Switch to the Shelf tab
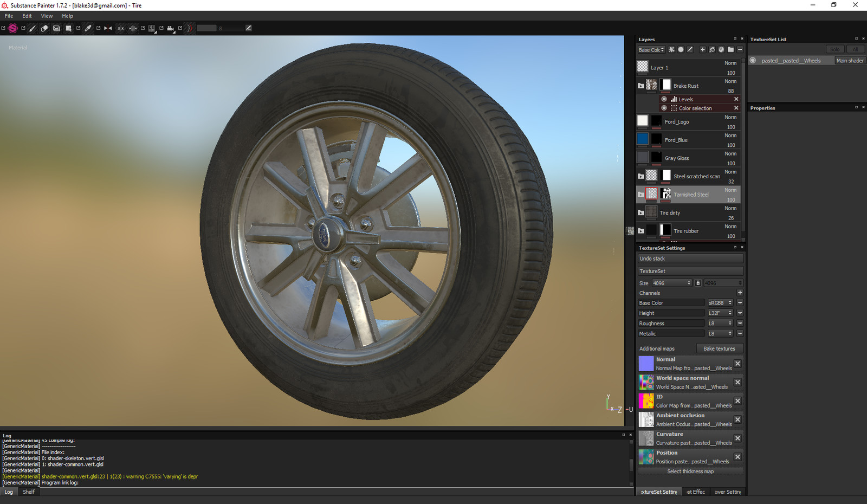 pos(29,492)
